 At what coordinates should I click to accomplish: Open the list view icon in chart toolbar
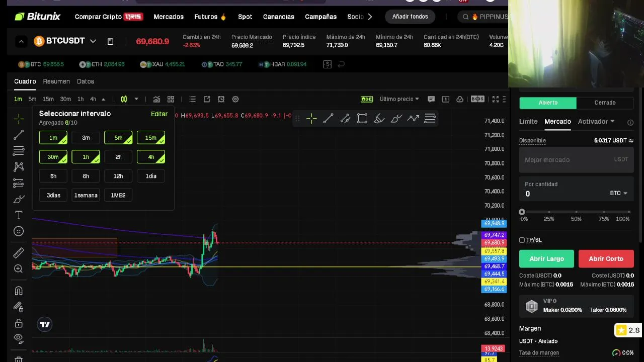pyautogui.click(x=192, y=99)
